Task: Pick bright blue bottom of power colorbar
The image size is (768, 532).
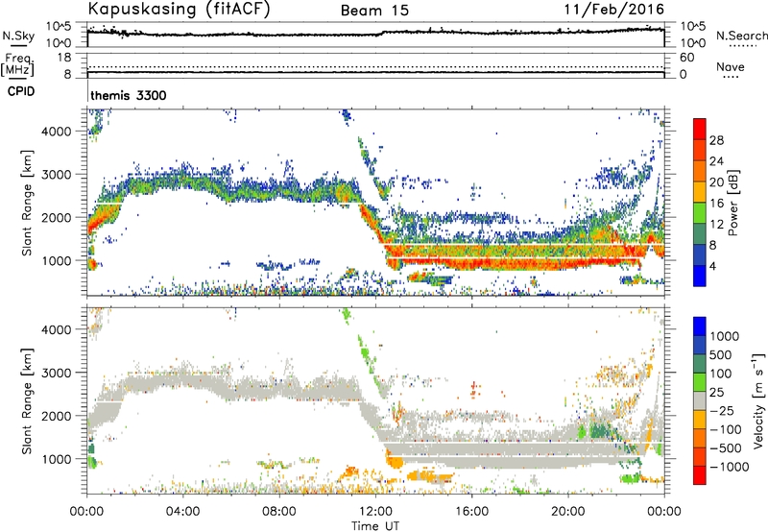Action: pos(700,276)
